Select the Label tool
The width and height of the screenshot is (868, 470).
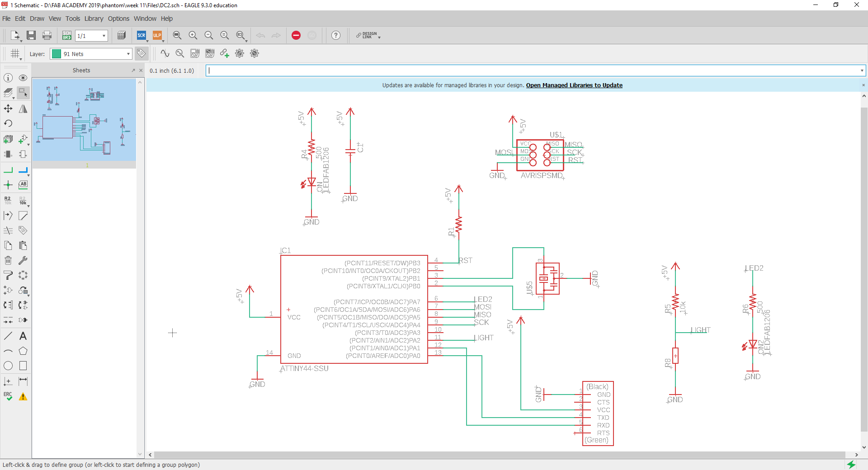coord(23,185)
